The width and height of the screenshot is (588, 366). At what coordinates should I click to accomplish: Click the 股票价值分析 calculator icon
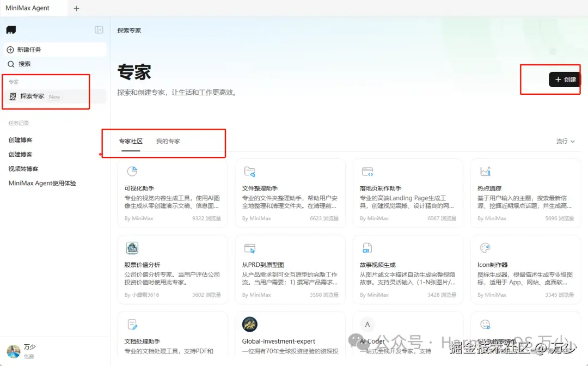pos(131,247)
